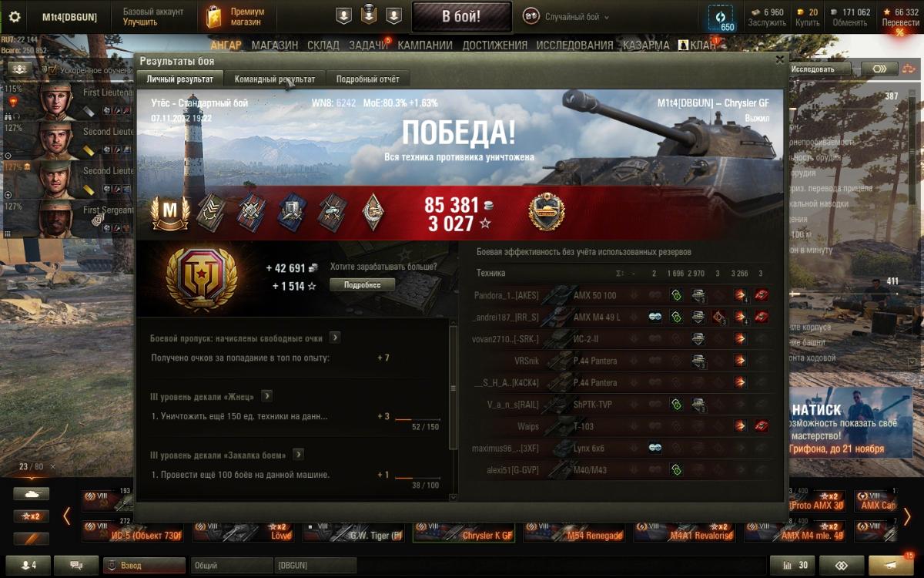Open the settings gear menu
This screenshot has height=578, width=924.
(15, 16)
